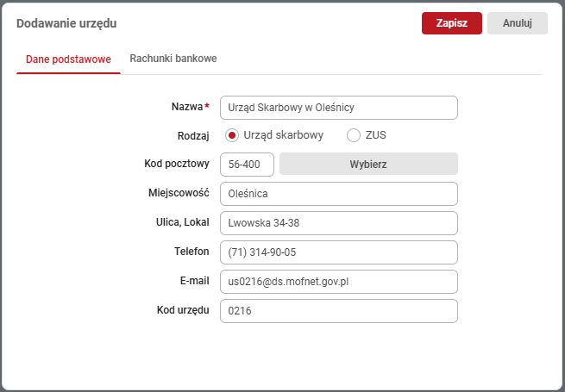Viewport: 565px width, 392px height.
Task: Switch to the Rachunki bankowe tab
Action: [173, 59]
